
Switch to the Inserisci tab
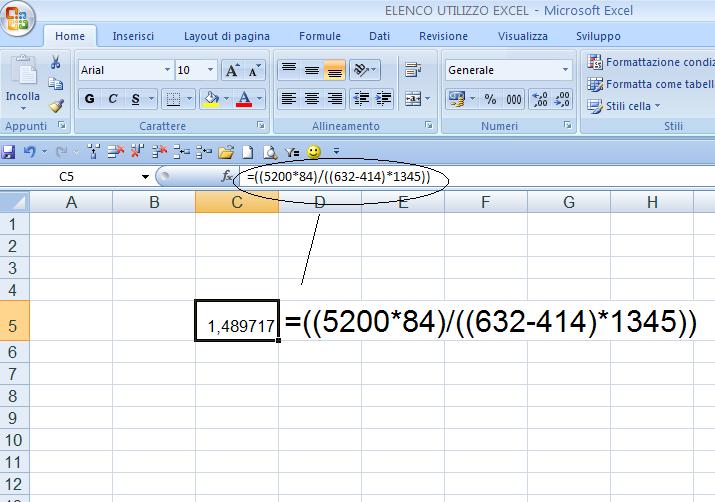[x=133, y=36]
